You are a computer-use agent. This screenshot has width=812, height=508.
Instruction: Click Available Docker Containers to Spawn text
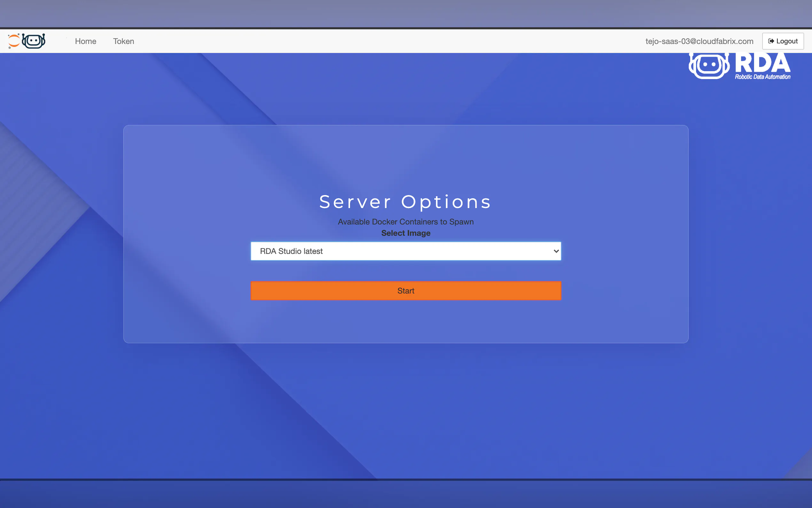tap(405, 222)
